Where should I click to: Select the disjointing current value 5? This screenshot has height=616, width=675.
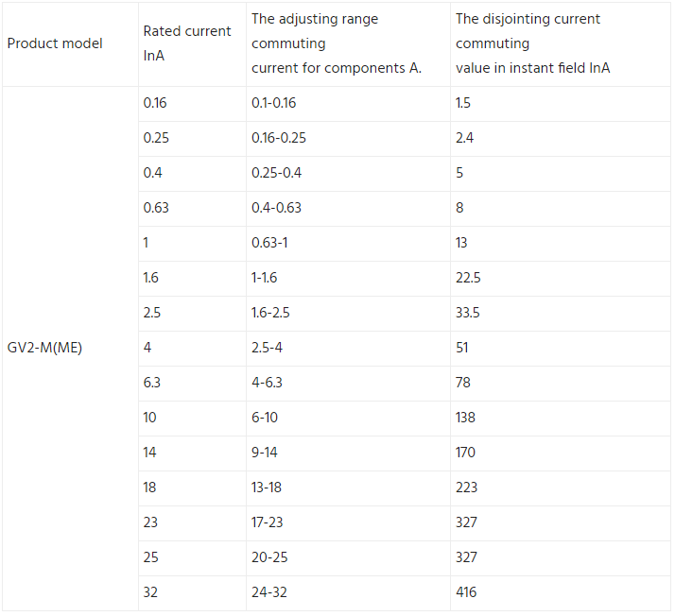click(x=560, y=173)
